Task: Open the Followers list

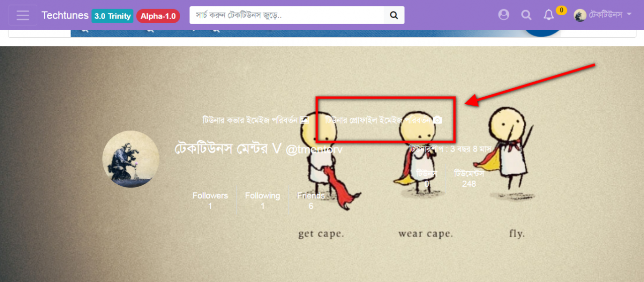Action: pos(210,200)
